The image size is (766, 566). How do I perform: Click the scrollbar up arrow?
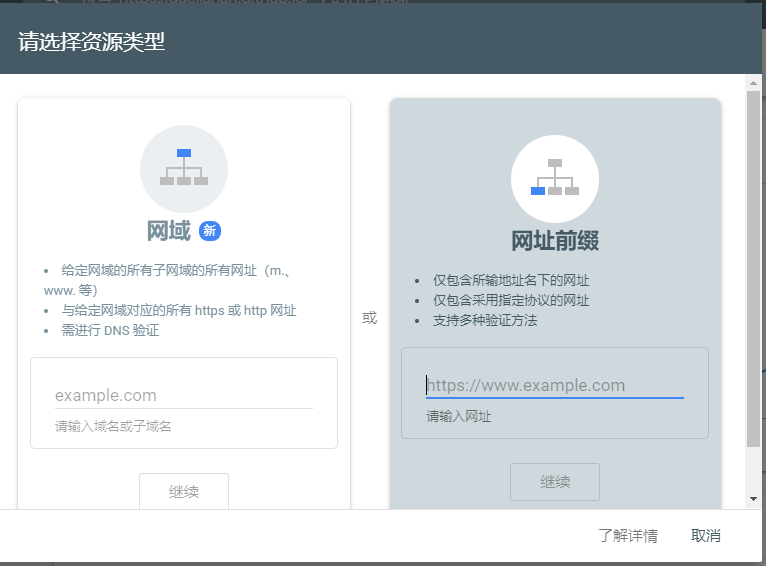(753, 83)
